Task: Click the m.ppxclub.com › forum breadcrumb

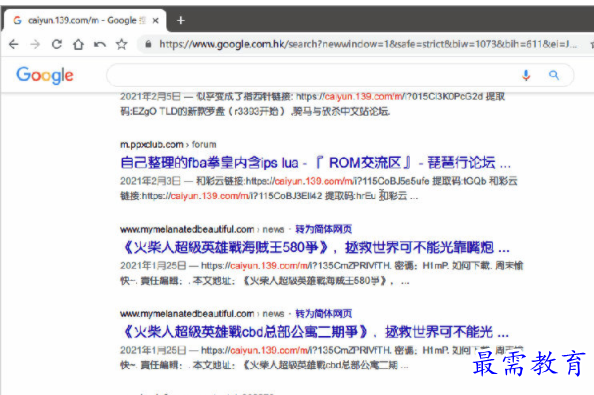Action: pos(168,144)
